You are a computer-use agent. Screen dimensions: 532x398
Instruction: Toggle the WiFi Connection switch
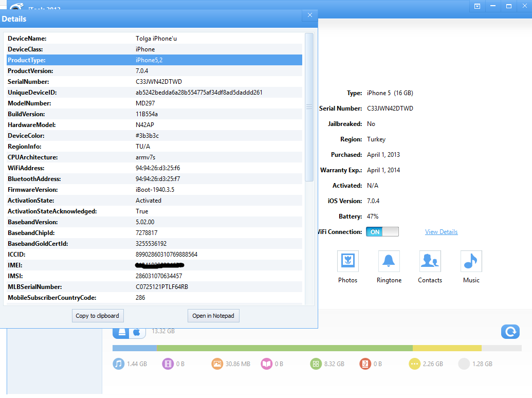(x=382, y=232)
